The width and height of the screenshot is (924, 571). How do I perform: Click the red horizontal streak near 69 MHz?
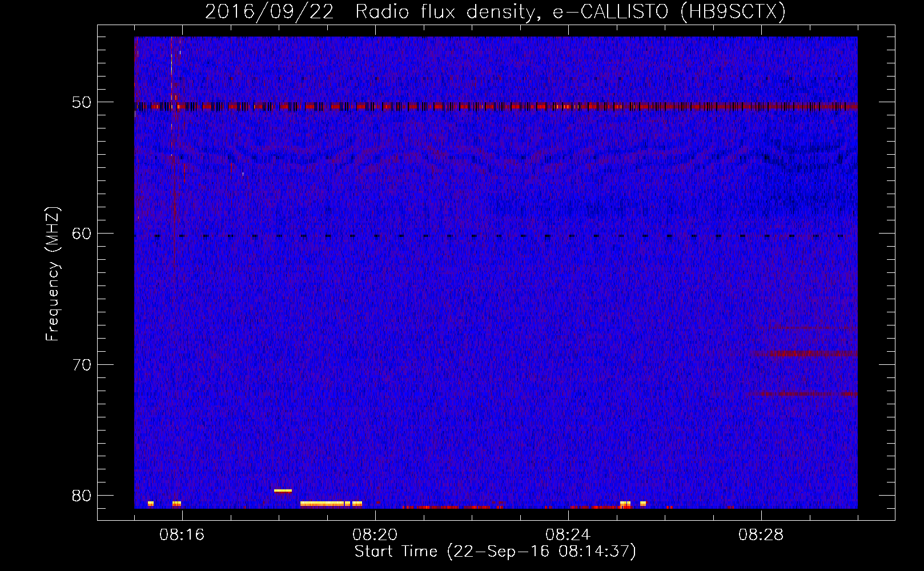805,353
